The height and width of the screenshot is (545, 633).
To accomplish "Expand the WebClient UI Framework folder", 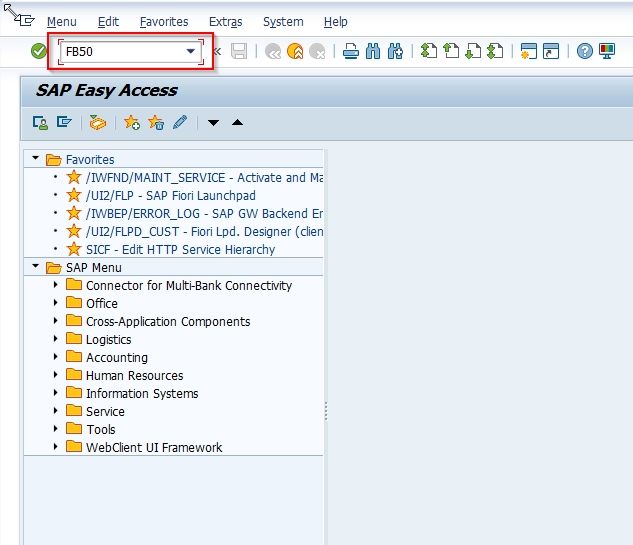I will 56,446.
